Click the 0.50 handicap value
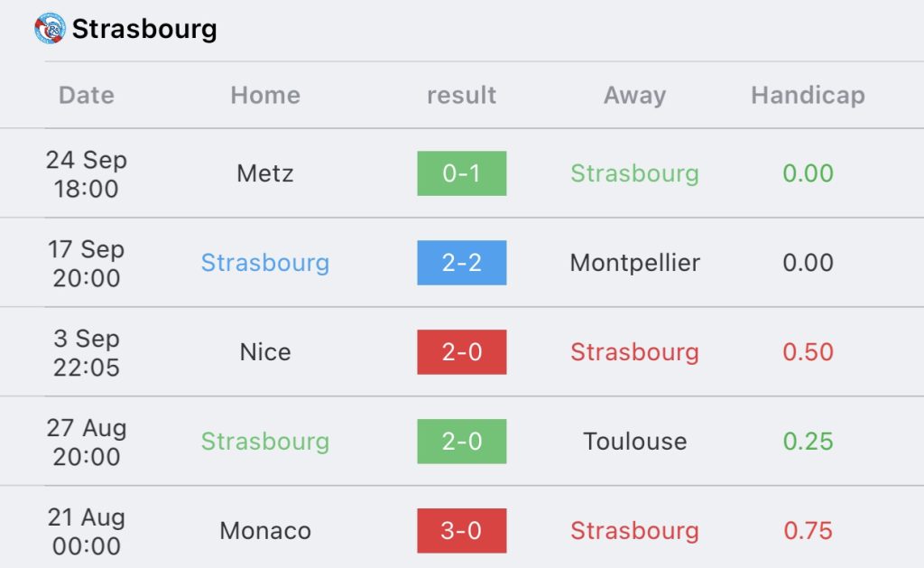 click(x=808, y=352)
